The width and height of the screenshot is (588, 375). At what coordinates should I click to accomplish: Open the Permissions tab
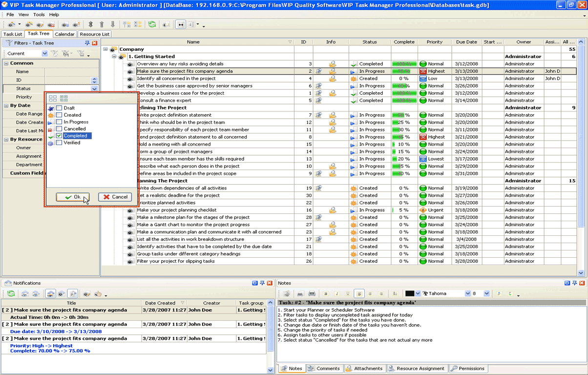tap(467, 369)
